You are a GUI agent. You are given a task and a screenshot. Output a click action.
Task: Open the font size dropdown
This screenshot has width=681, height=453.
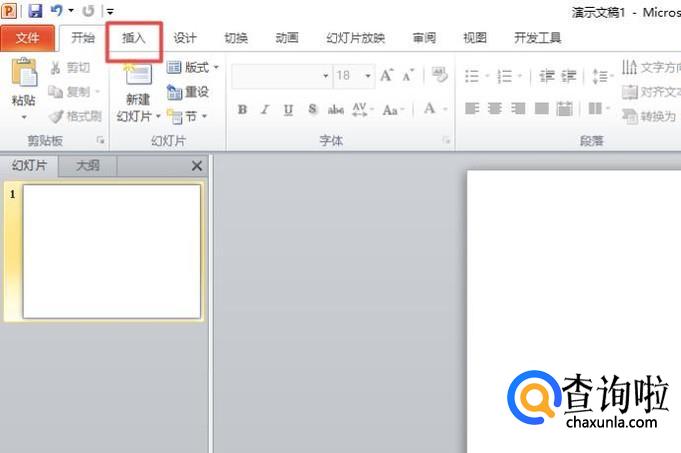click(368, 76)
